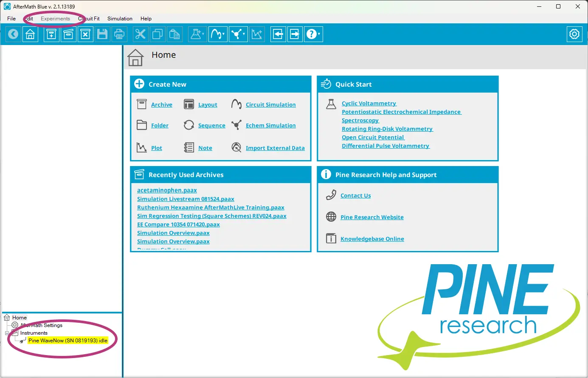
Task: Click the Note list icon
Action: click(189, 147)
